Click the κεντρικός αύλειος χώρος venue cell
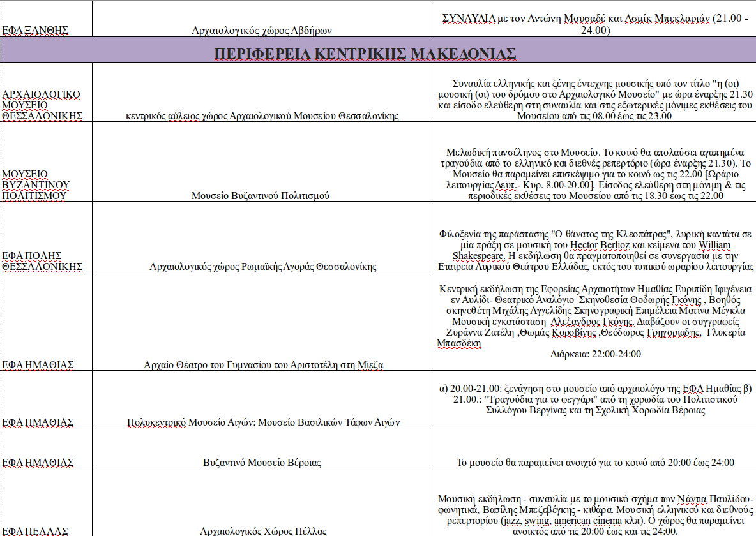 click(262, 115)
